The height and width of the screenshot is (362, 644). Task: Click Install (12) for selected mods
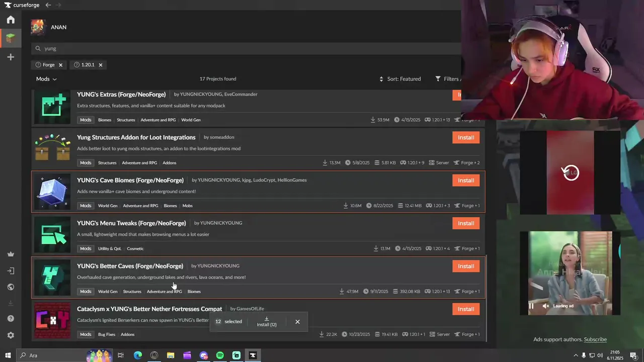tap(267, 322)
